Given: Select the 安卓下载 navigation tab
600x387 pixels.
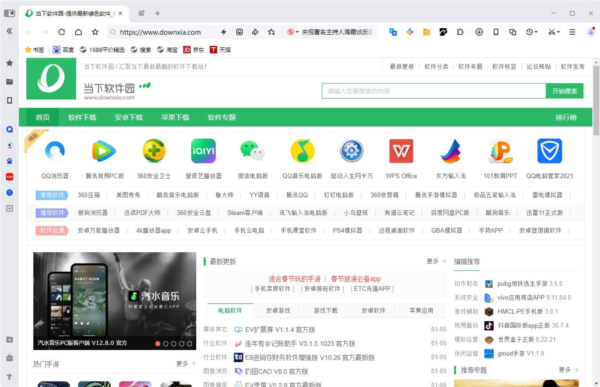Looking at the screenshot, I should click(x=129, y=118).
